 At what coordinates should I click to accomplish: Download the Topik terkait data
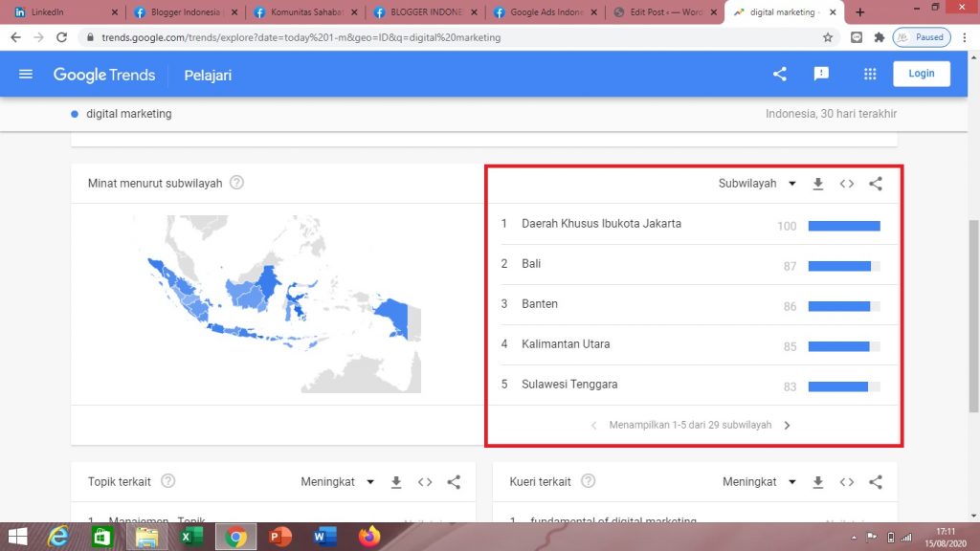396,482
